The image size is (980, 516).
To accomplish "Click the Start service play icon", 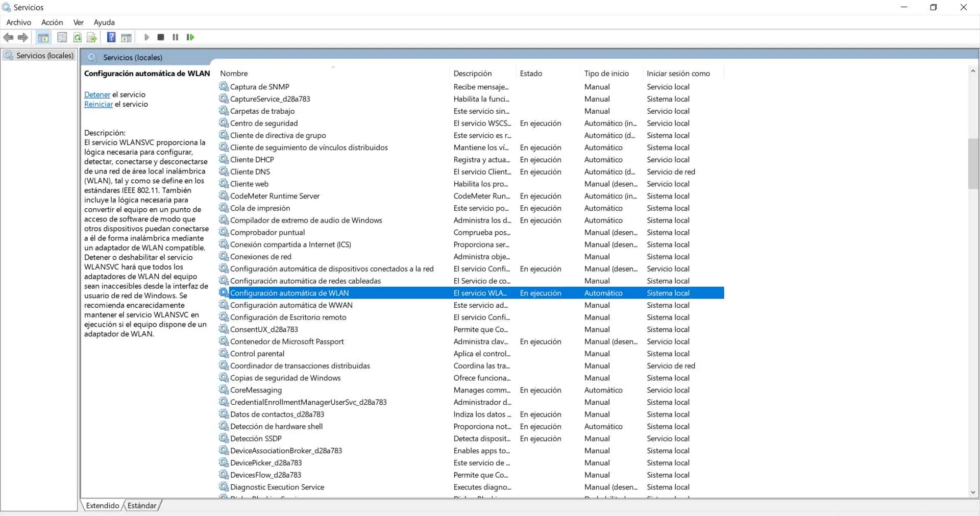I will [x=146, y=37].
